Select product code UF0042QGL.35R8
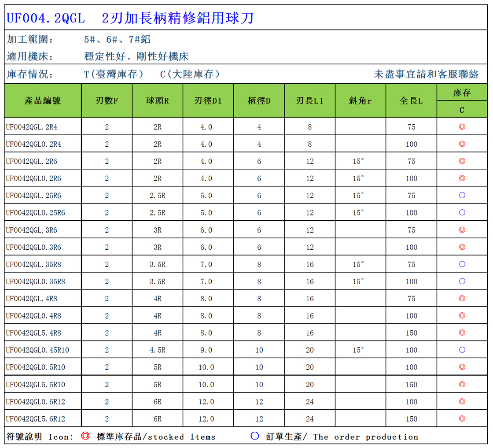Screen dimensions: 493x448 tap(33, 264)
